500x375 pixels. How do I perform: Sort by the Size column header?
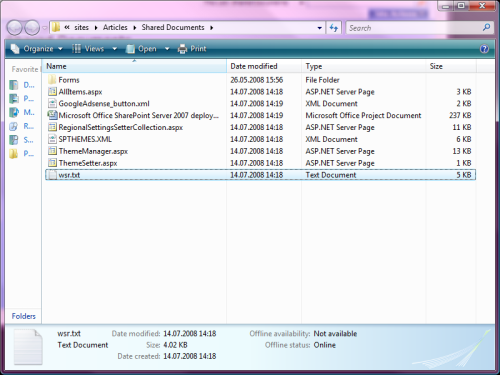tap(451, 66)
